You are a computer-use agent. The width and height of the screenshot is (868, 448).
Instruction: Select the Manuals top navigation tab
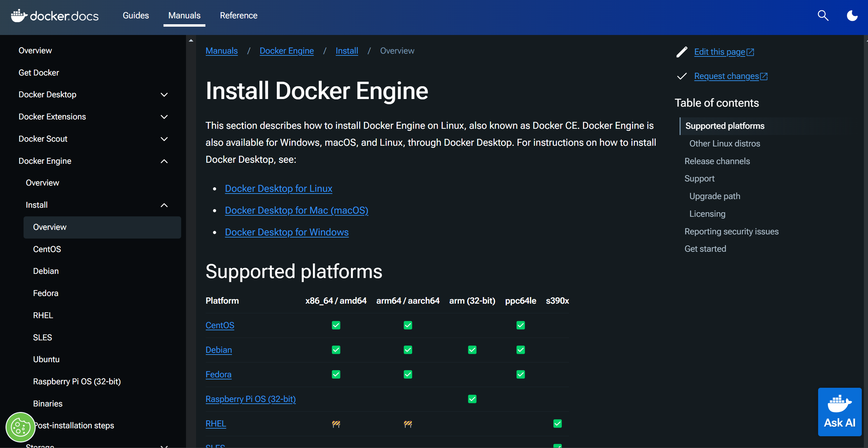(x=184, y=16)
